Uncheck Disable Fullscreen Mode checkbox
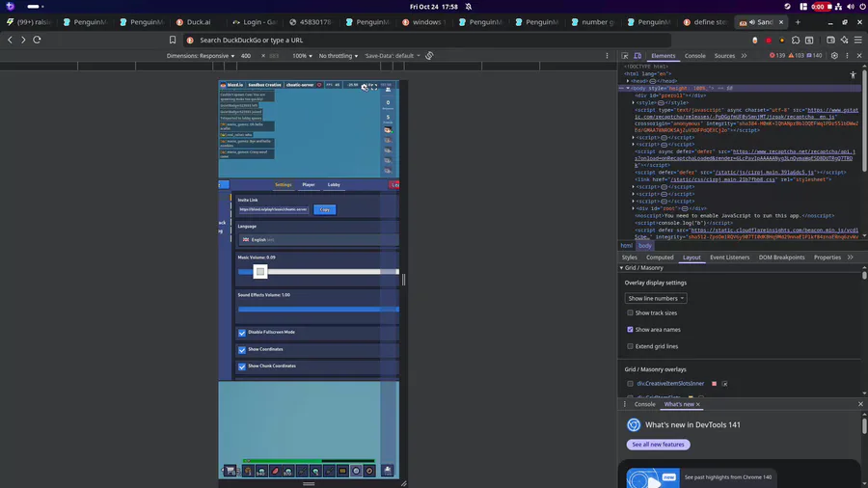The image size is (868, 488). 242,333
